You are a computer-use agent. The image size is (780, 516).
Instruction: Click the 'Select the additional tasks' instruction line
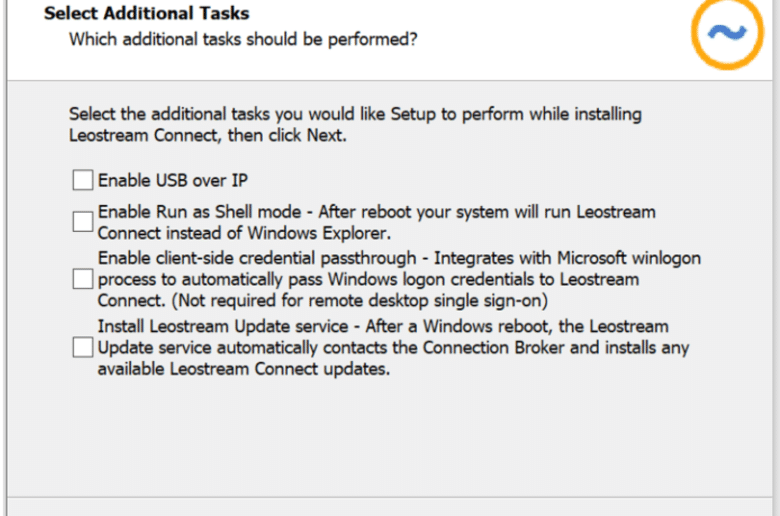(355, 114)
